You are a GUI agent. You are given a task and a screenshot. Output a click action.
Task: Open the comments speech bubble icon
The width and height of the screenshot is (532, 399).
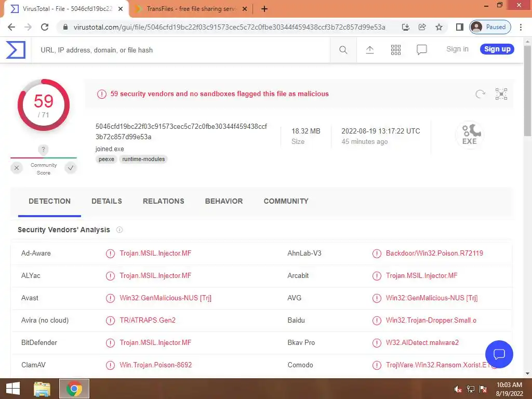point(421,50)
